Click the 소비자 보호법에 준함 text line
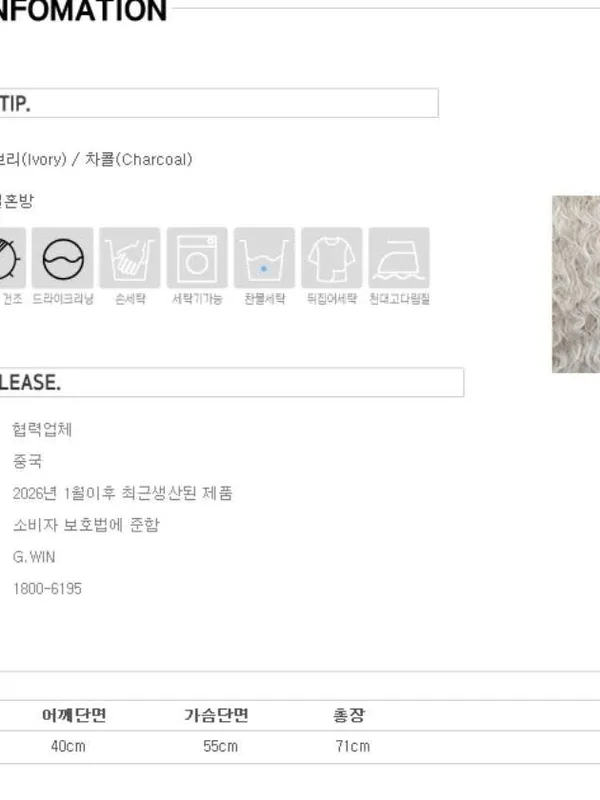 [86, 525]
